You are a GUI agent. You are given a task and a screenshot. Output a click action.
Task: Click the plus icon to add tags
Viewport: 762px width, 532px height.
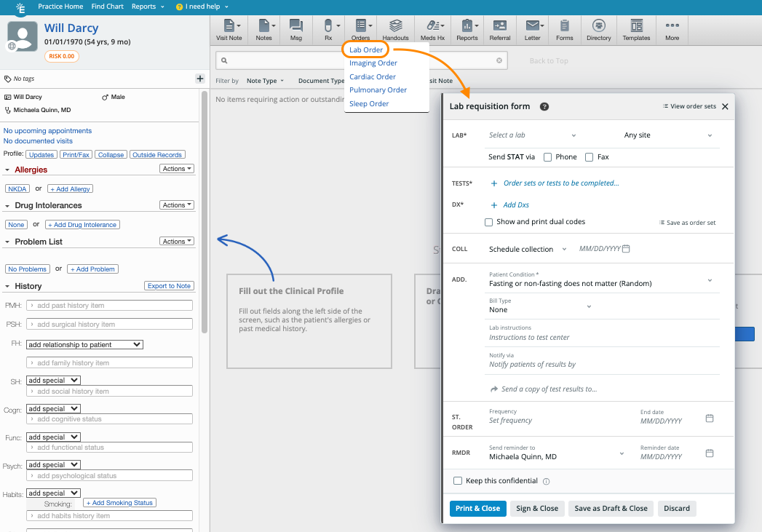coord(199,78)
